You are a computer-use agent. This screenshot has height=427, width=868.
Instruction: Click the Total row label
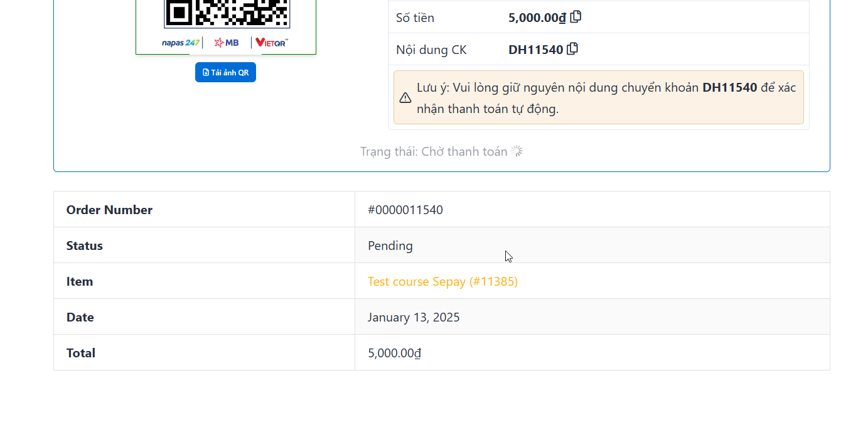click(x=81, y=353)
